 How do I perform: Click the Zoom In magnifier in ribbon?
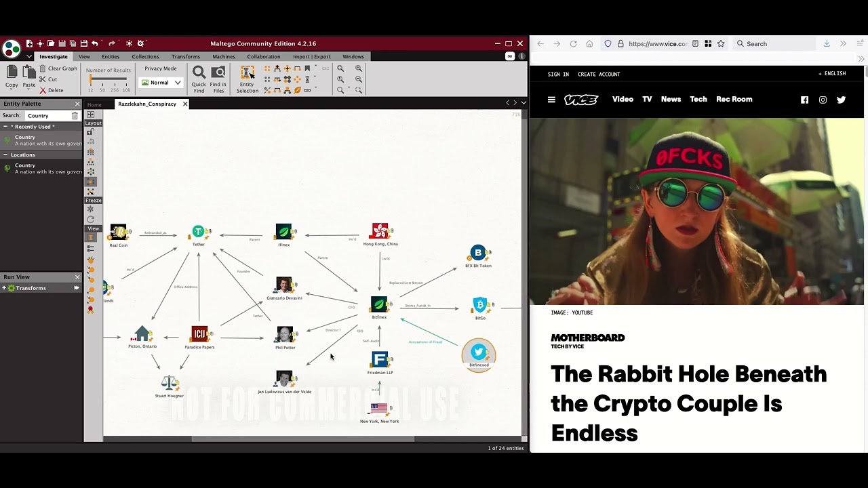359,68
